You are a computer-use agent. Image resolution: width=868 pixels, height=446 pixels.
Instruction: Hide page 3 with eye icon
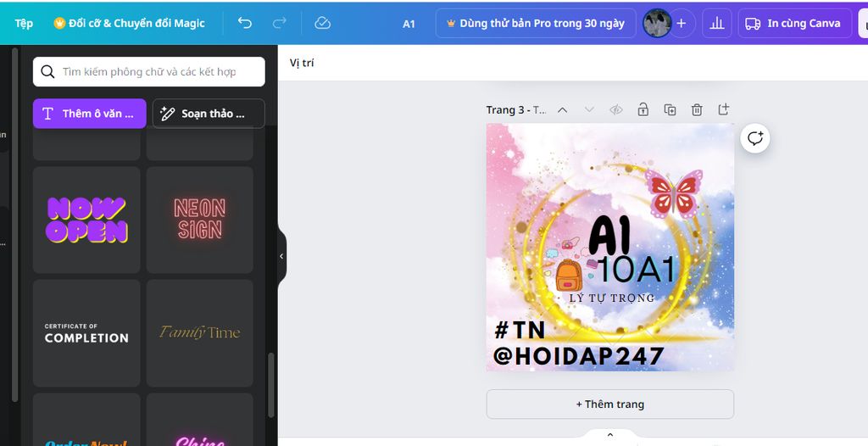[x=616, y=109]
